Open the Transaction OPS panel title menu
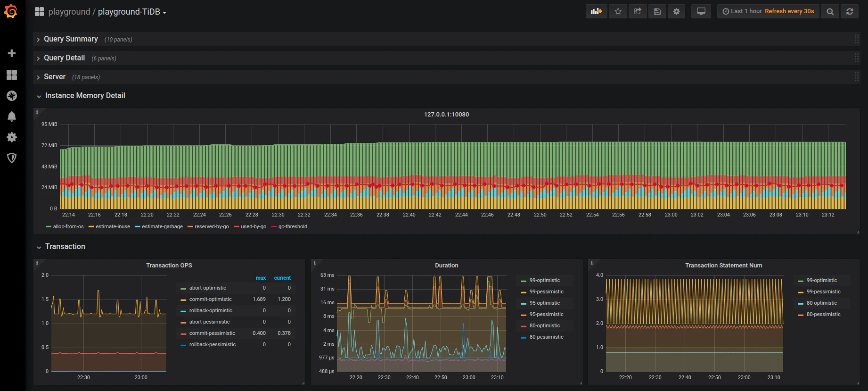This screenshot has height=391, width=868. coord(169,266)
